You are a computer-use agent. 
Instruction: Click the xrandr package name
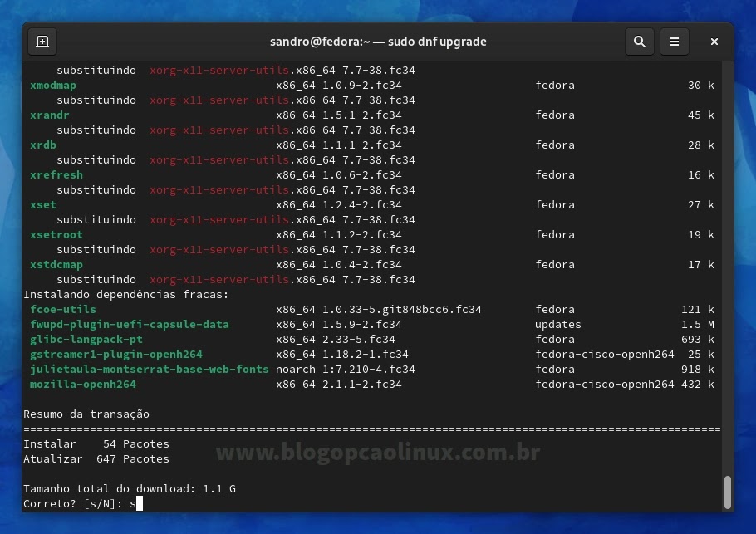coord(50,115)
